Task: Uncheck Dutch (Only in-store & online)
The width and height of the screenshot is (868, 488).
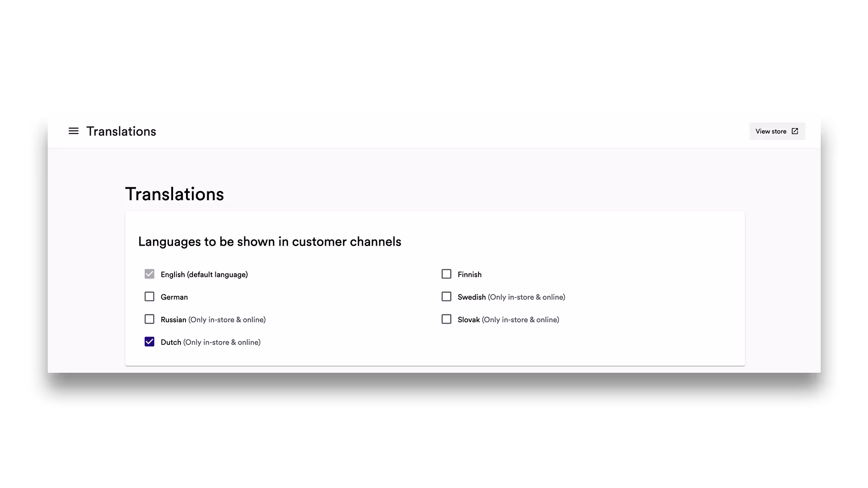Action: 149,342
